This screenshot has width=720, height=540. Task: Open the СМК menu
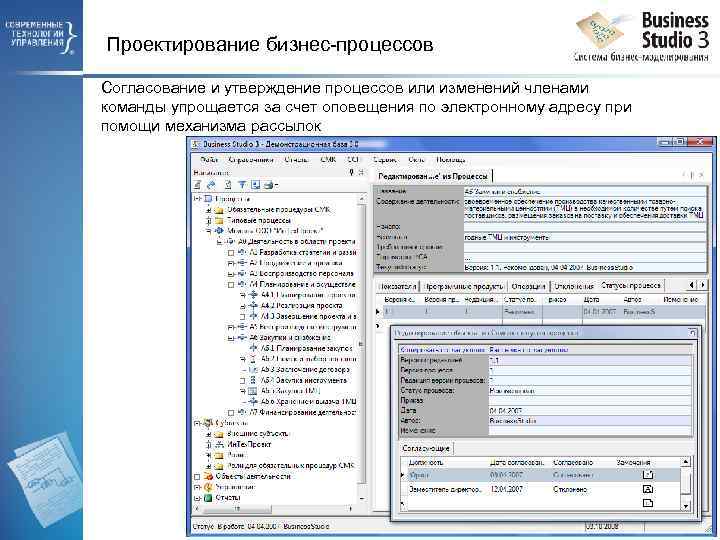click(x=328, y=160)
